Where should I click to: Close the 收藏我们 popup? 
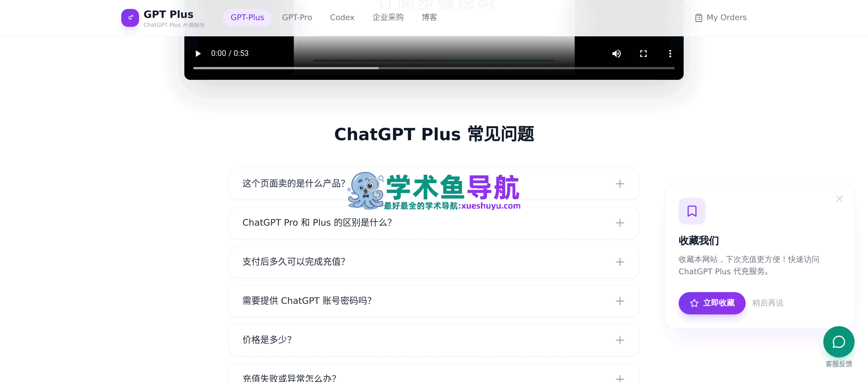pyautogui.click(x=839, y=199)
